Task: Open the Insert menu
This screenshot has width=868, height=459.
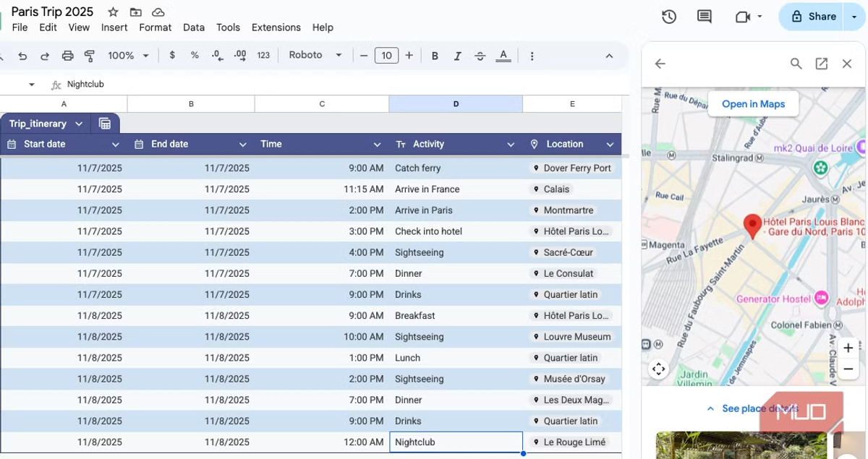Action: pyautogui.click(x=114, y=27)
